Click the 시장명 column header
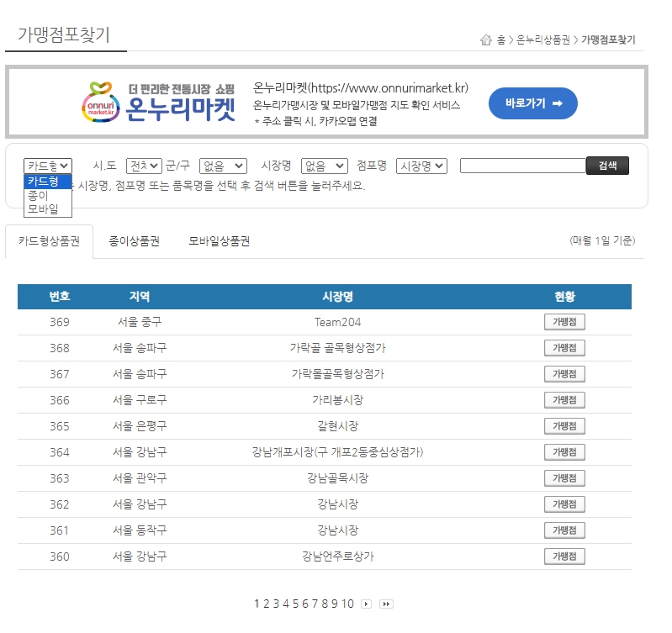Screen dimensions: 672x633 point(338,297)
